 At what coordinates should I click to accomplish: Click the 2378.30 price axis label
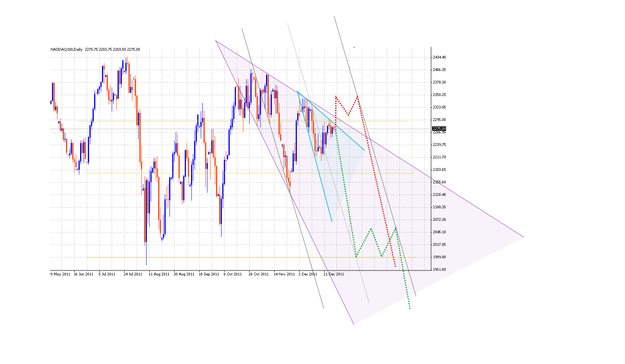(439, 82)
